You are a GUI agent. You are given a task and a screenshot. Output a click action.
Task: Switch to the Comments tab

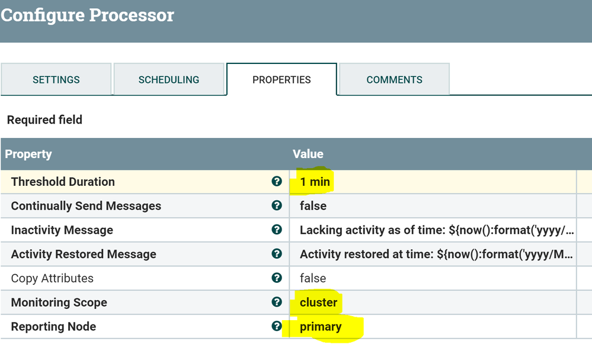393,79
